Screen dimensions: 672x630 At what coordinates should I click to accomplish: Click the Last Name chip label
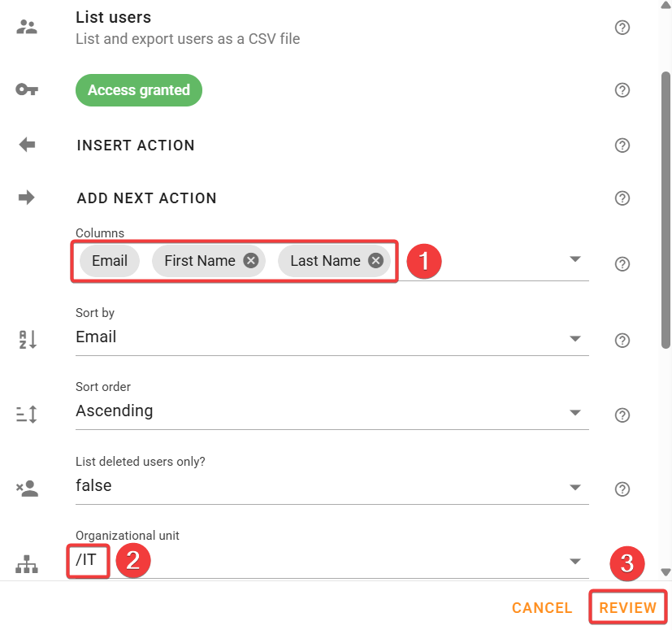(x=325, y=260)
